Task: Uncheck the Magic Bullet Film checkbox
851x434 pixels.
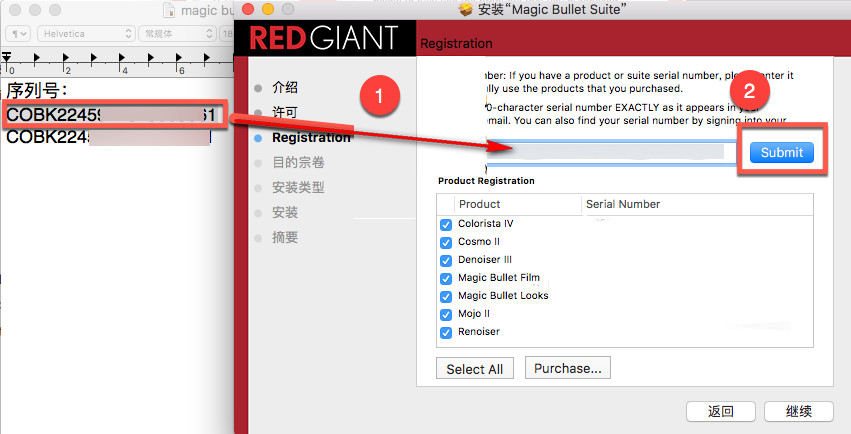Action: tap(446, 279)
